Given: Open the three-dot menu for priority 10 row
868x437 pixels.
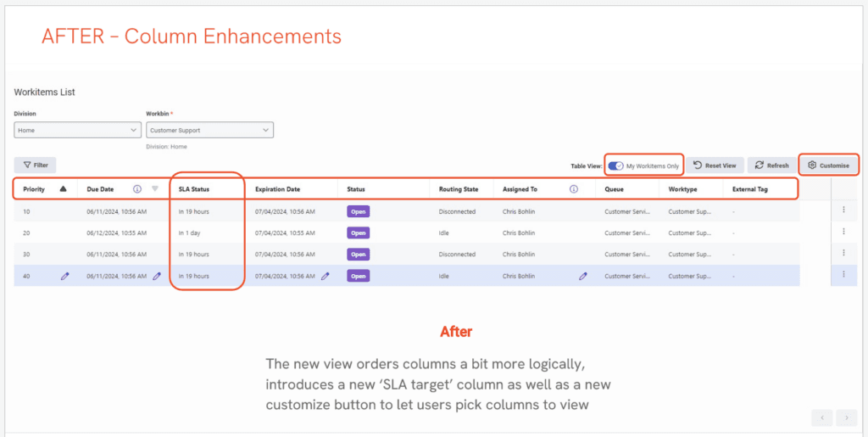Looking at the screenshot, I should pyautogui.click(x=843, y=211).
